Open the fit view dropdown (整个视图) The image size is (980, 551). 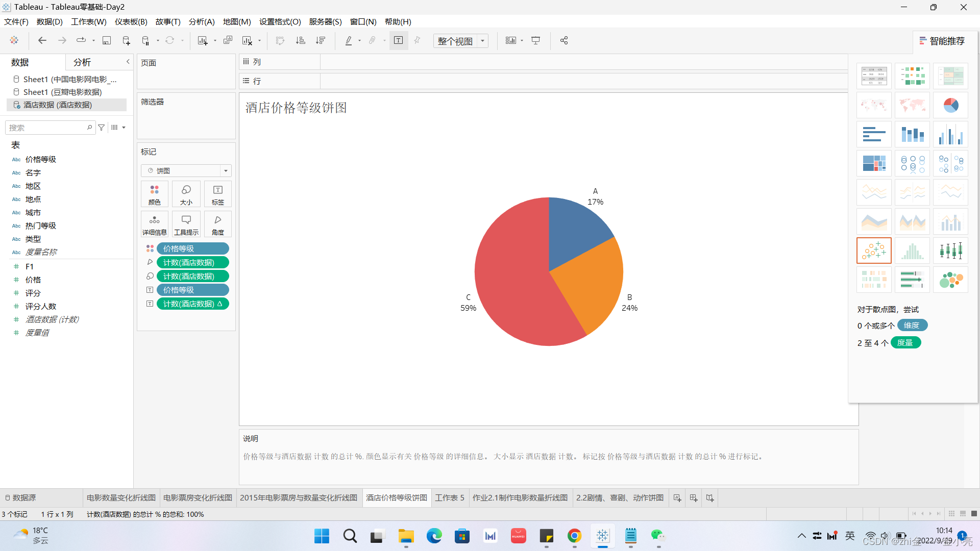tap(482, 41)
